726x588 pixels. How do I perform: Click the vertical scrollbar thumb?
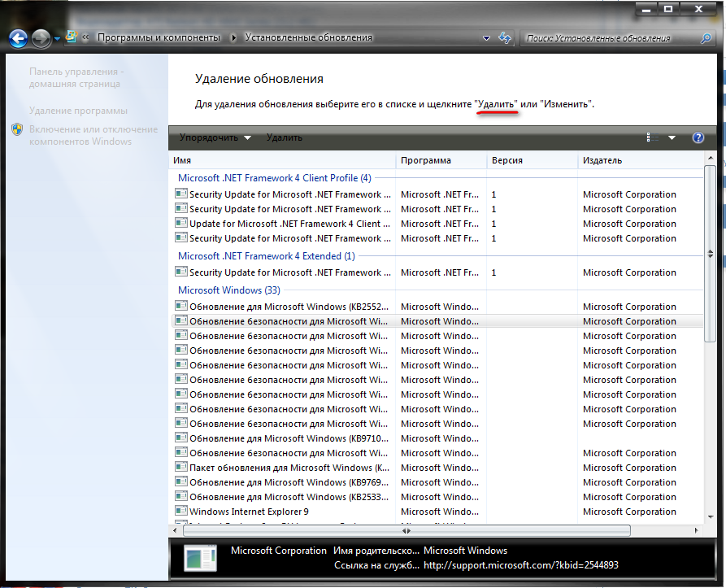[x=711, y=254]
